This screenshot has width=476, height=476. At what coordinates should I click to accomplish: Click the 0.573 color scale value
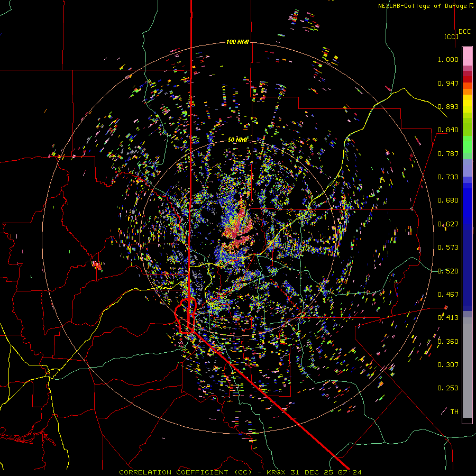pyautogui.click(x=448, y=248)
